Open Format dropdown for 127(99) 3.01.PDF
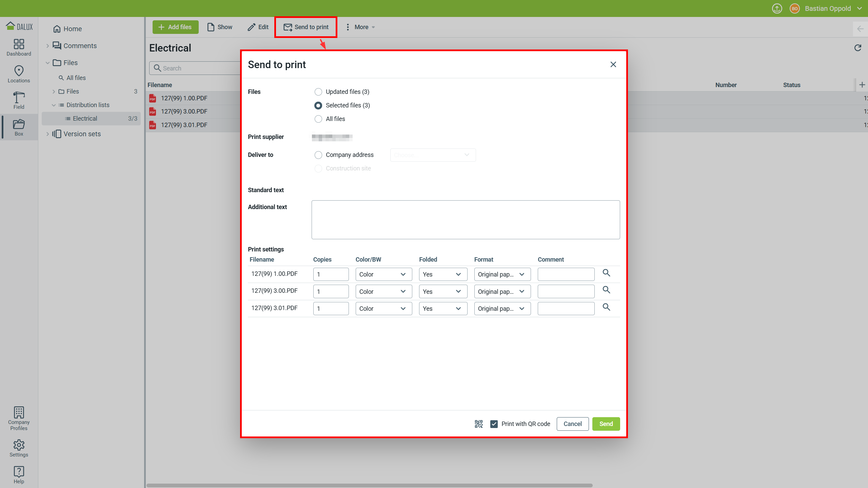Viewport: 868px width, 488px height. click(502, 309)
